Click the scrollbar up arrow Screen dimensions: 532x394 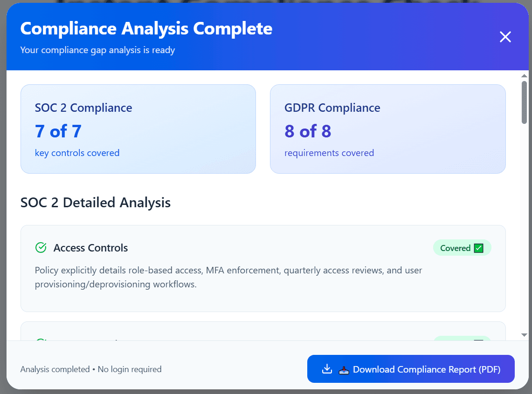[x=524, y=75]
